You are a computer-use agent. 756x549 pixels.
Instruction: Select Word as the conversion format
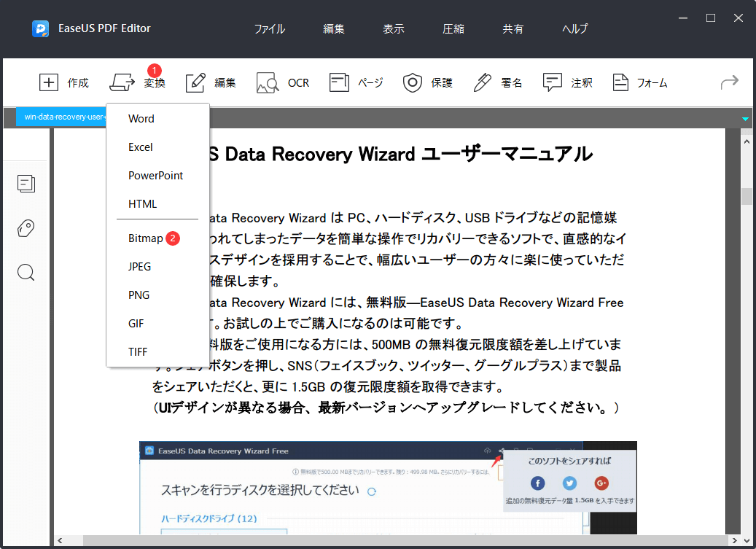click(x=141, y=118)
